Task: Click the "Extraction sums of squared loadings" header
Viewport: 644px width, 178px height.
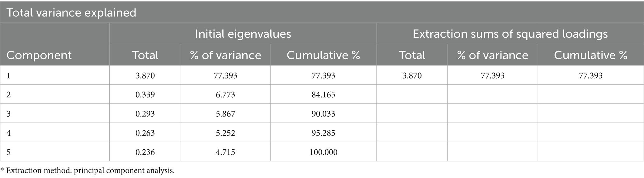Action: pyautogui.click(x=510, y=34)
